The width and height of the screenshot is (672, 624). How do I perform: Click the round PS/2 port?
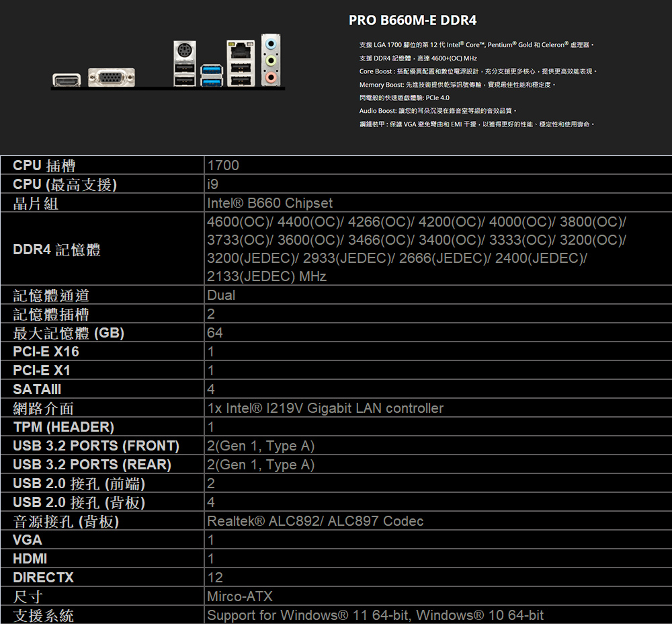click(183, 51)
